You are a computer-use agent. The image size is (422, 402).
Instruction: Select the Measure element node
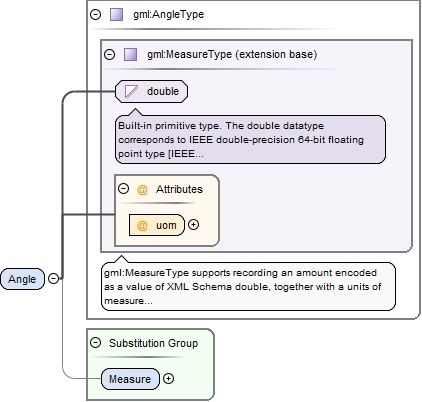coord(130,379)
